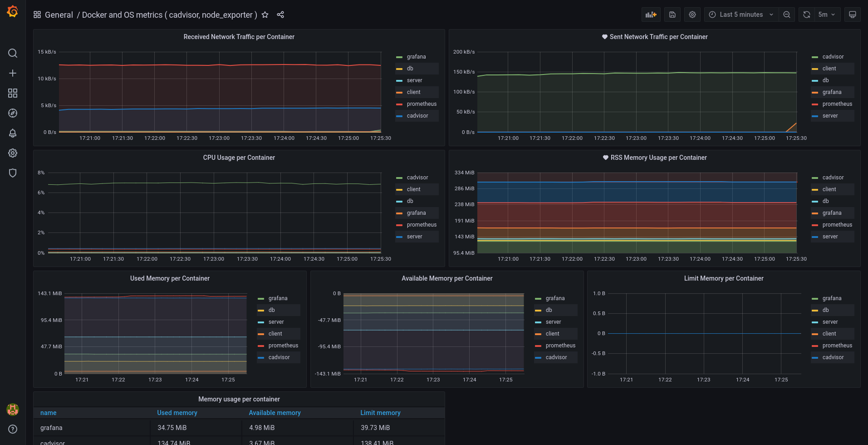Toggle prometheus series in Received Network legend

point(422,104)
